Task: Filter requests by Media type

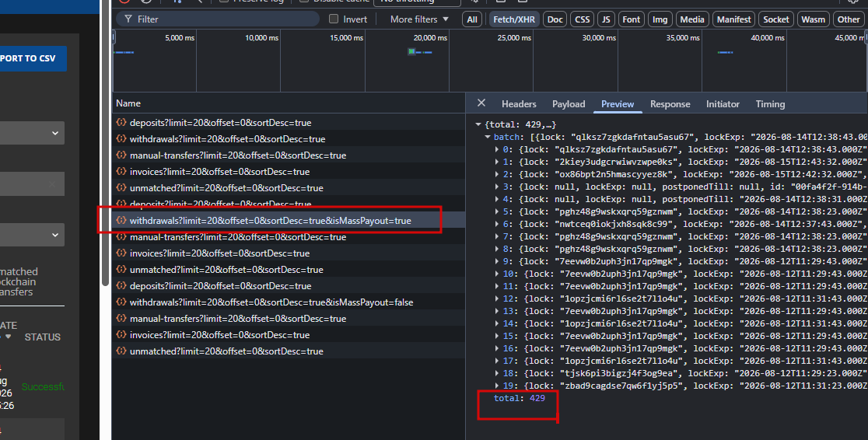Action: [x=692, y=19]
